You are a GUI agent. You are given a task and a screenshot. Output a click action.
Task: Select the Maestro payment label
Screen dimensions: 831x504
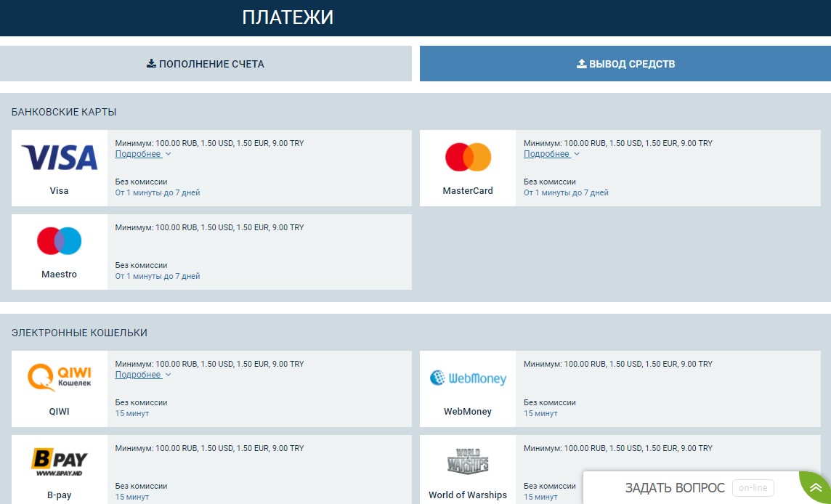pos(60,275)
